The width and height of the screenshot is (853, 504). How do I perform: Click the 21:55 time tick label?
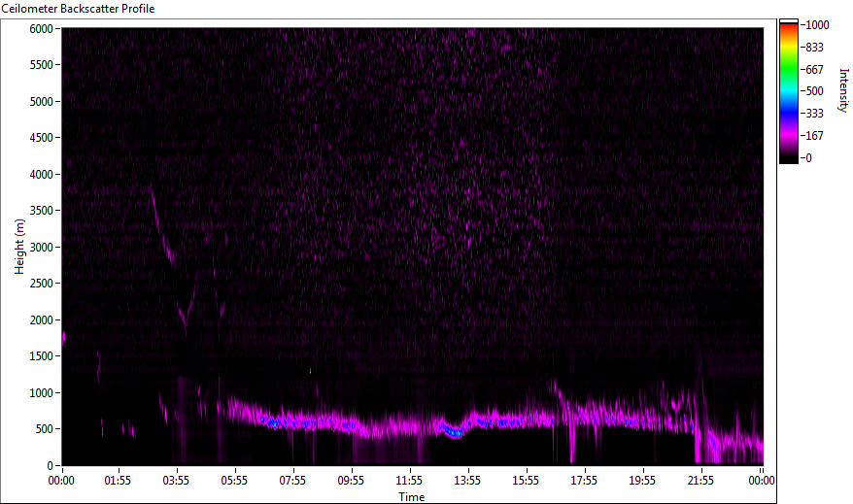tap(700, 481)
